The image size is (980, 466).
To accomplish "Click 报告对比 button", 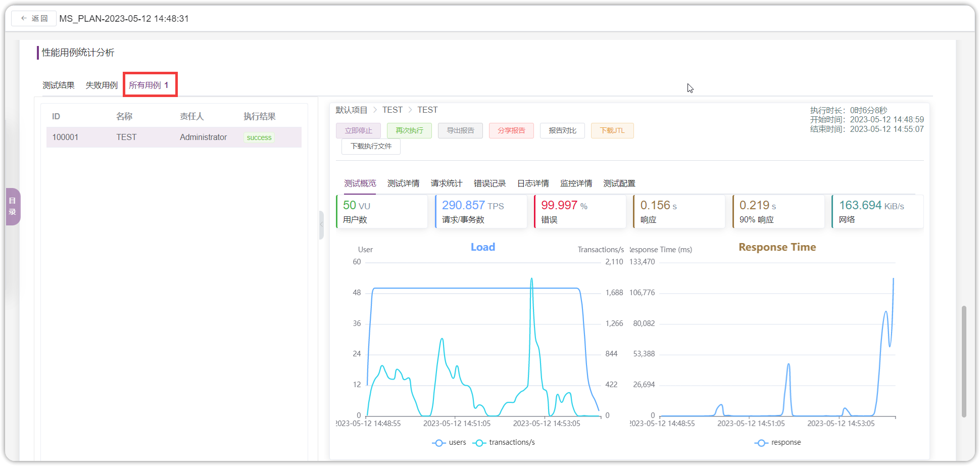I will pyautogui.click(x=562, y=130).
